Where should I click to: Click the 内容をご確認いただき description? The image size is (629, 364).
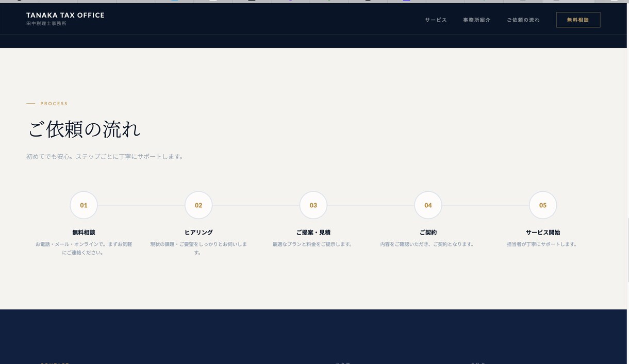click(428, 244)
